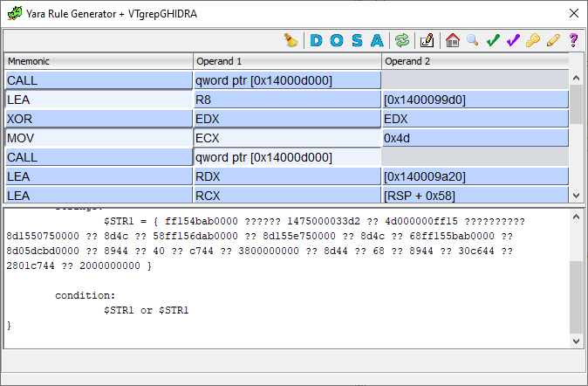Click the blue S toolbar icon
588x386 pixels.
pyautogui.click(x=357, y=40)
